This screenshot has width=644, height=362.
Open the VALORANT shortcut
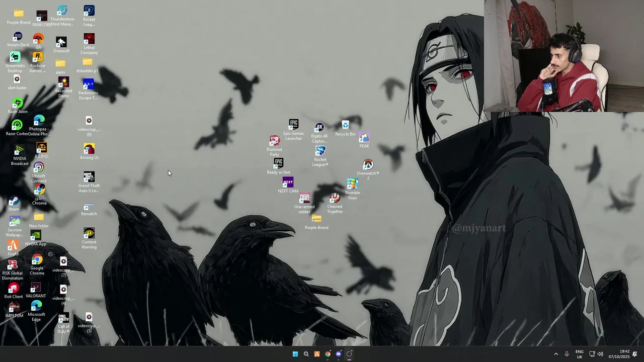coord(35,290)
